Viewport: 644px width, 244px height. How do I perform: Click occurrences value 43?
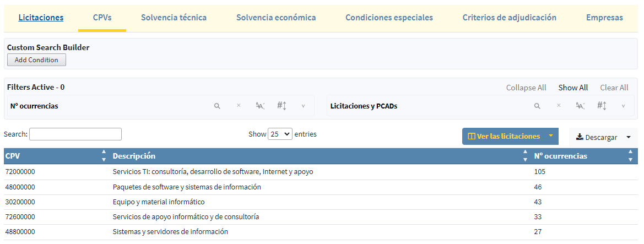pos(538,202)
